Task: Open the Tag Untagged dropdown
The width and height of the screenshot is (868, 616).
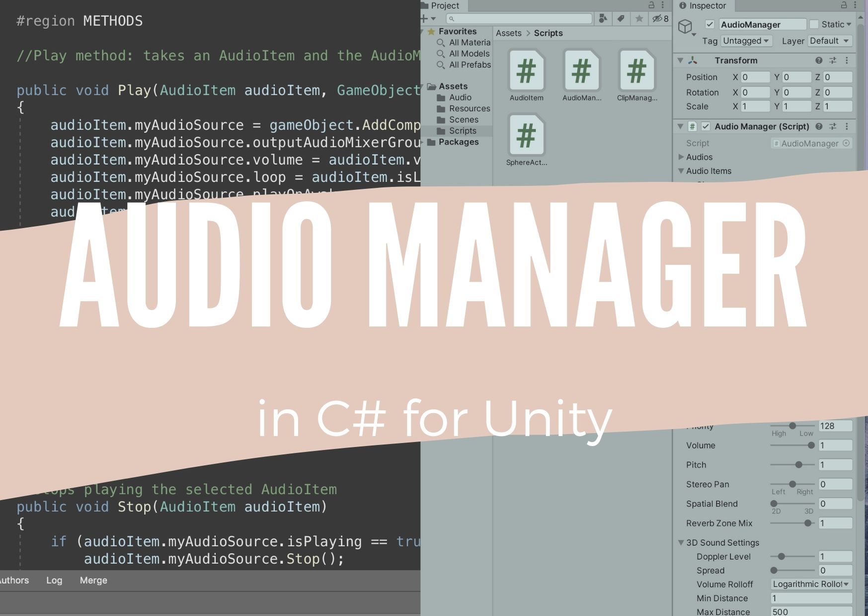Action: pos(745,41)
